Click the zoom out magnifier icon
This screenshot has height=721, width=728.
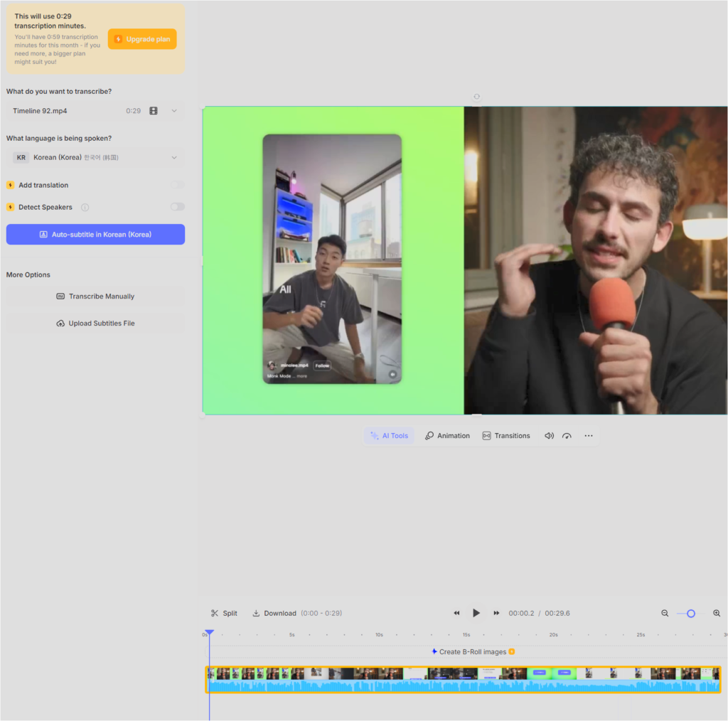665,613
